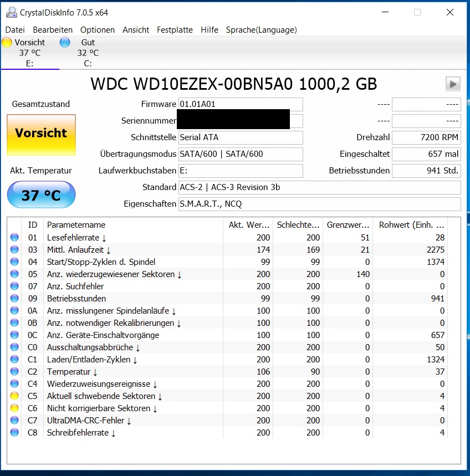Select the Start/Stopp-Zyklen d. Spindel row

[x=227, y=262]
